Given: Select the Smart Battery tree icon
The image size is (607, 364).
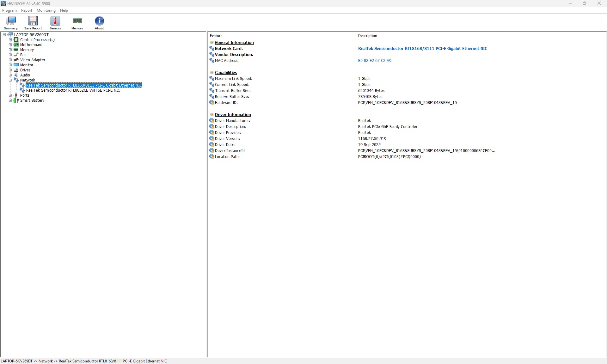Looking at the screenshot, I should pyautogui.click(x=16, y=100).
